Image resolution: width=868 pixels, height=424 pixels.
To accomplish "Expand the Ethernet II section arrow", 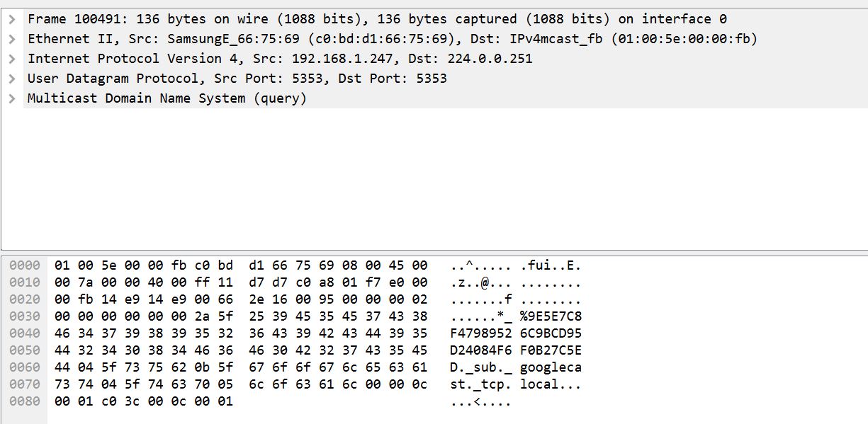I will [12, 39].
